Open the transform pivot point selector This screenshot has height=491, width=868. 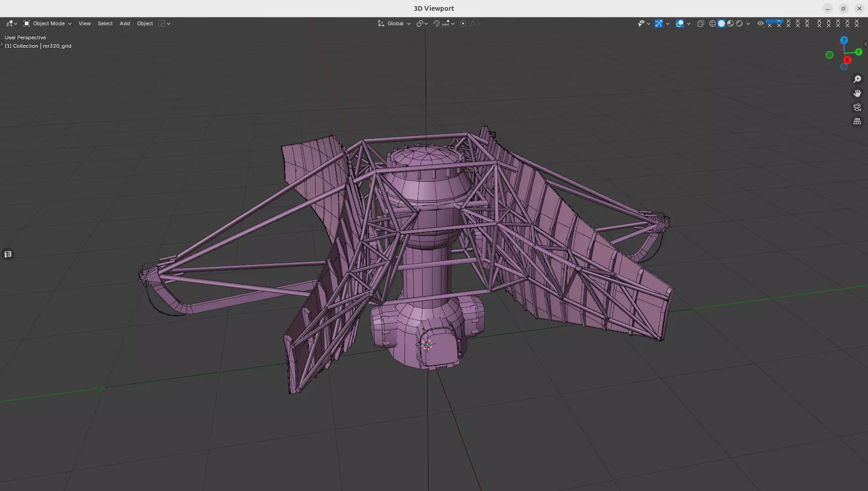pyautogui.click(x=422, y=23)
